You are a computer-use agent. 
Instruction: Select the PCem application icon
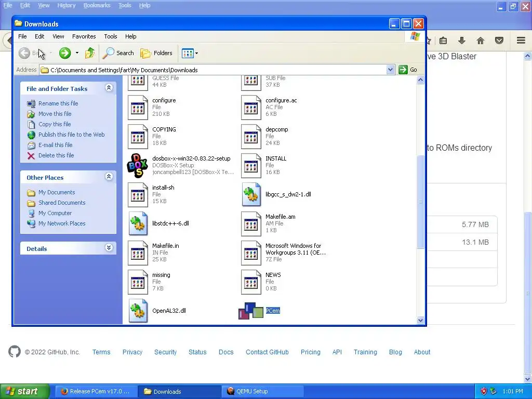pyautogui.click(x=251, y=311)
